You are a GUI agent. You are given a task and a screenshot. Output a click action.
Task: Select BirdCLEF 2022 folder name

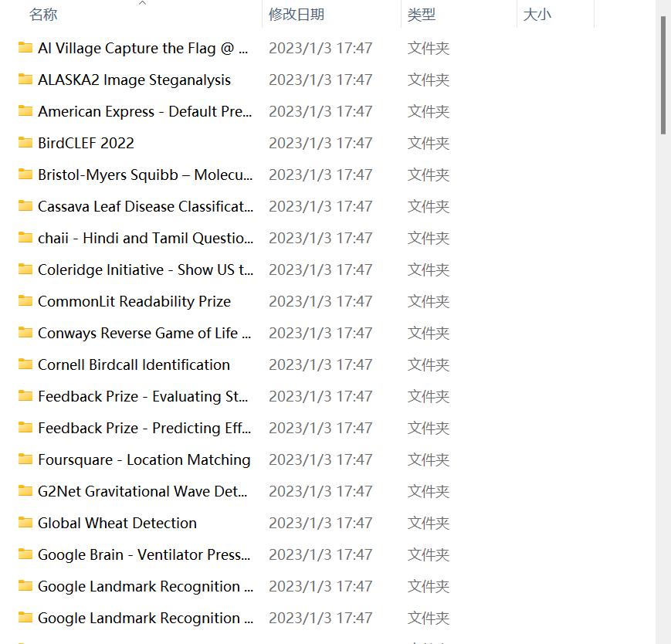tap(86, 144)
